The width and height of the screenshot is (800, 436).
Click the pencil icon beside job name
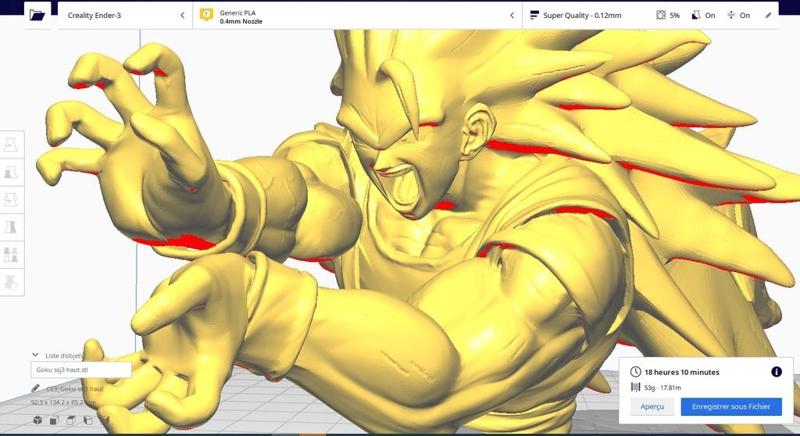coord(35,389)
